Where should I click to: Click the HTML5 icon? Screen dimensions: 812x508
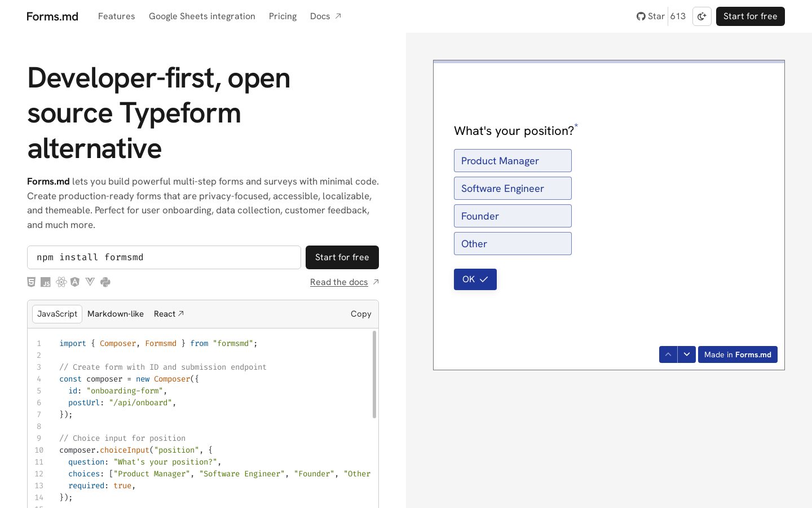tap(32, 282)
